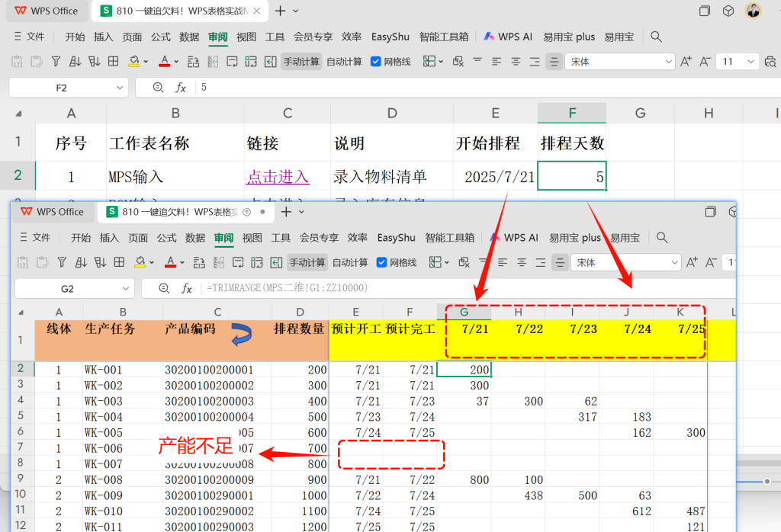Toggle the 网格线 checkbox in the back window
Screen dimensions: 781x532
pyautogui.click(x=375, y=61)
